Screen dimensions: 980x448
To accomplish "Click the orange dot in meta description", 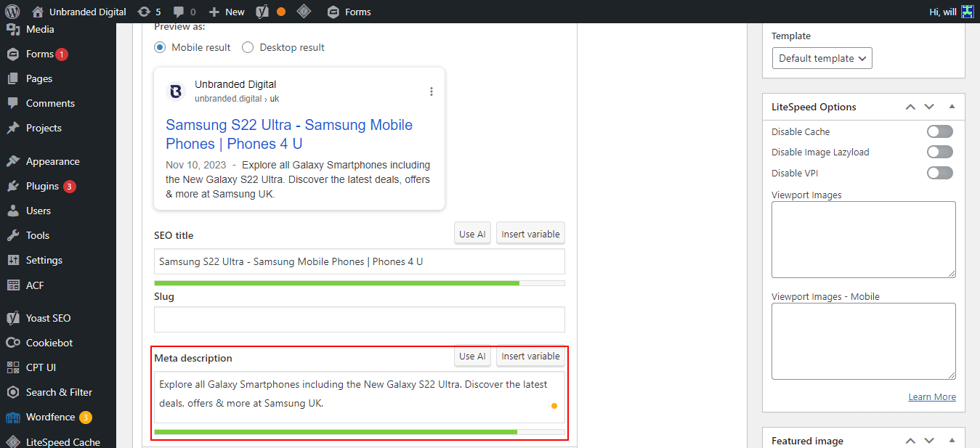I will coord(554,406).
